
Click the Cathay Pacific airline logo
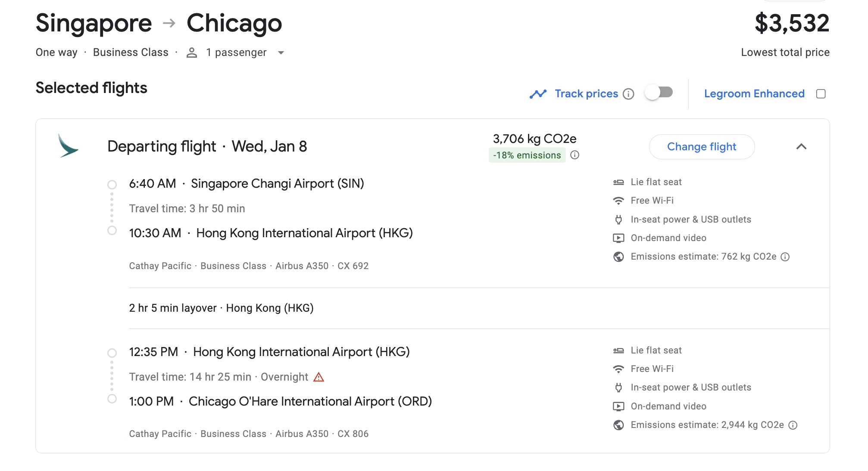(x=68, y=146)
